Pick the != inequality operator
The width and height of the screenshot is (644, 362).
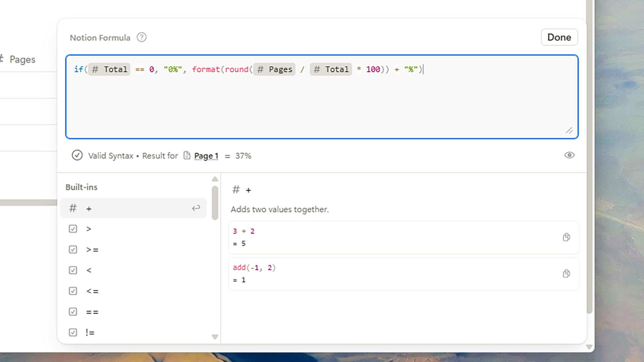90,332
